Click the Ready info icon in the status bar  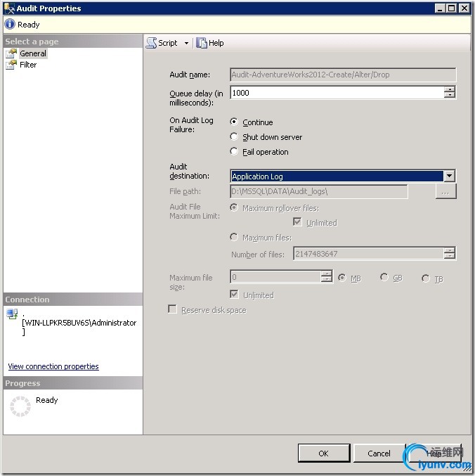(x=10, y=24)
